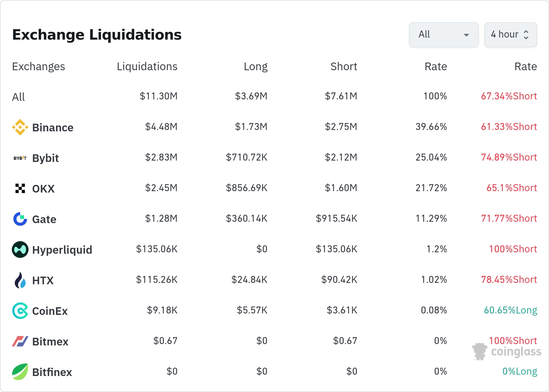Click the Hyperliquid logo icon
The image size is (549, 392).
[20, 250]
